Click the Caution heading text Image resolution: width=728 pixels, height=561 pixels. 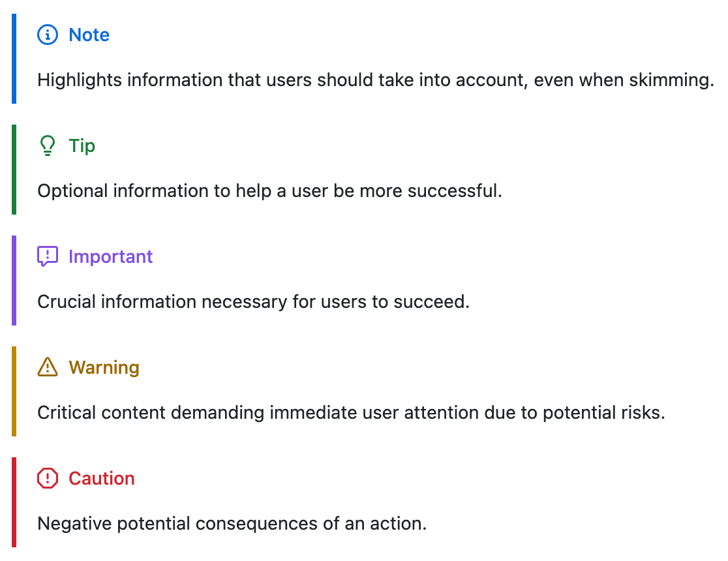click(x=102, y=479)
